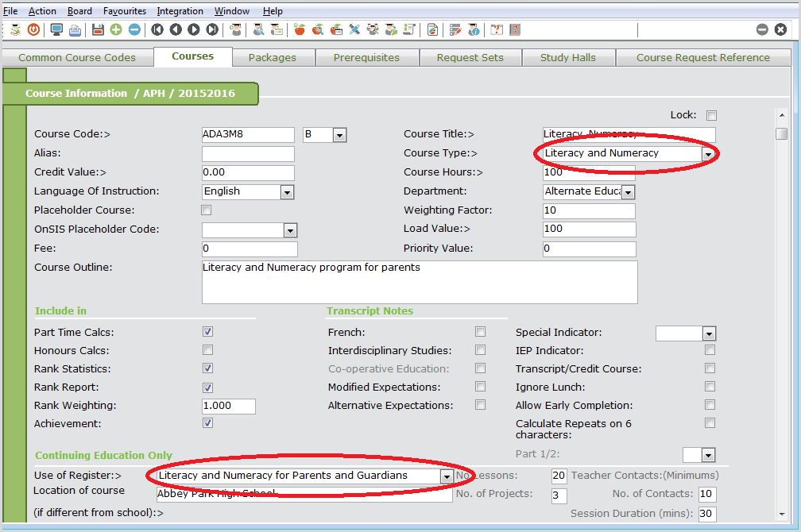The image size is (801, 532).
Task: Open the Packages tab
Action: pyautogui.click(x=272, y=57)
